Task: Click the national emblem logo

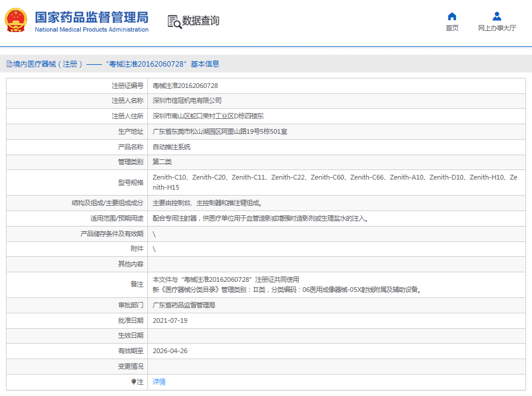Action: tap(16, 21)
